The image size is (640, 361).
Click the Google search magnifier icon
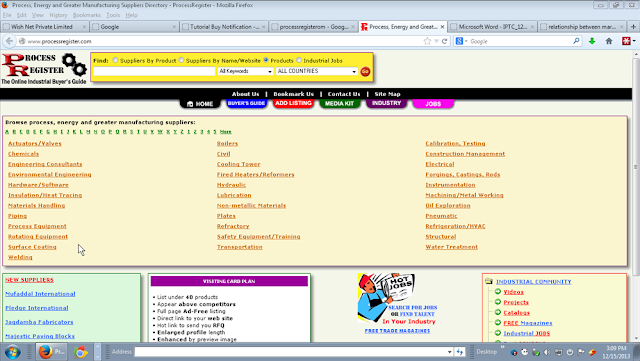click(x=576, y=41)
